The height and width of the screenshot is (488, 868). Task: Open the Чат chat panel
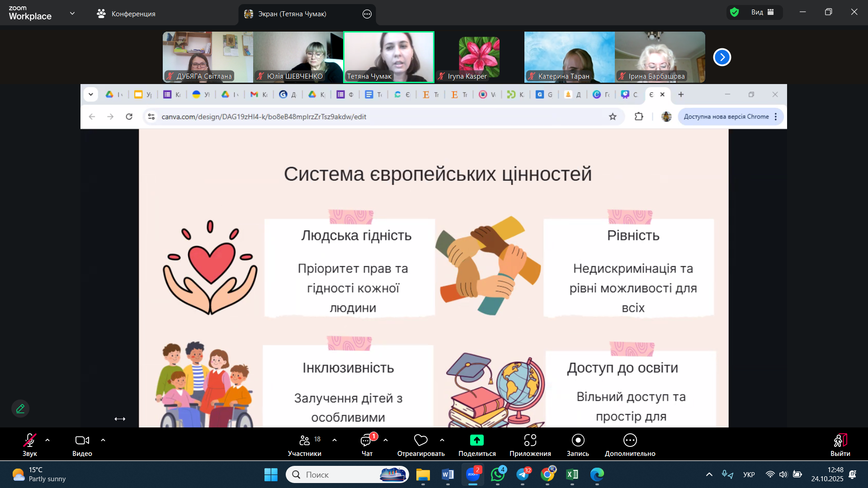(366, 441)
